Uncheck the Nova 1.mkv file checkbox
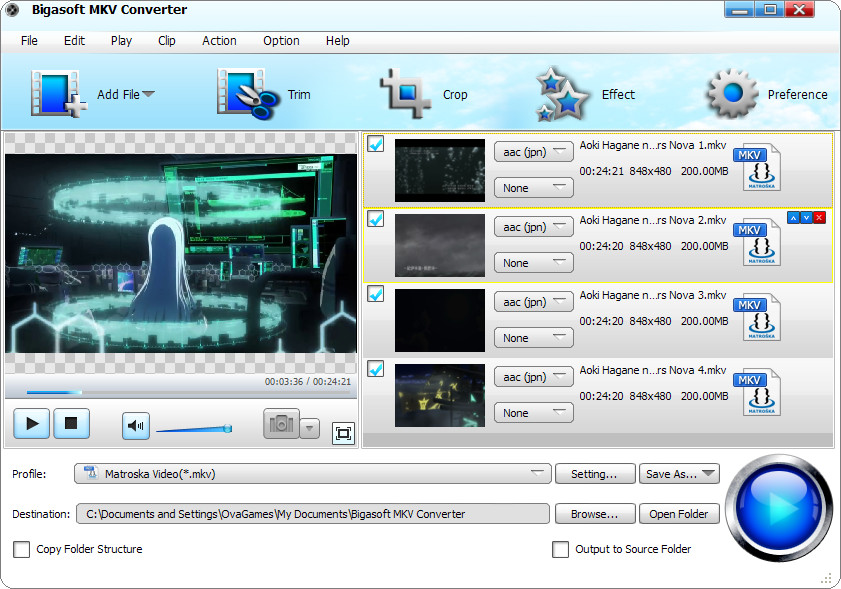The height and width of the screenshot is (589, 841). [375, 144]
